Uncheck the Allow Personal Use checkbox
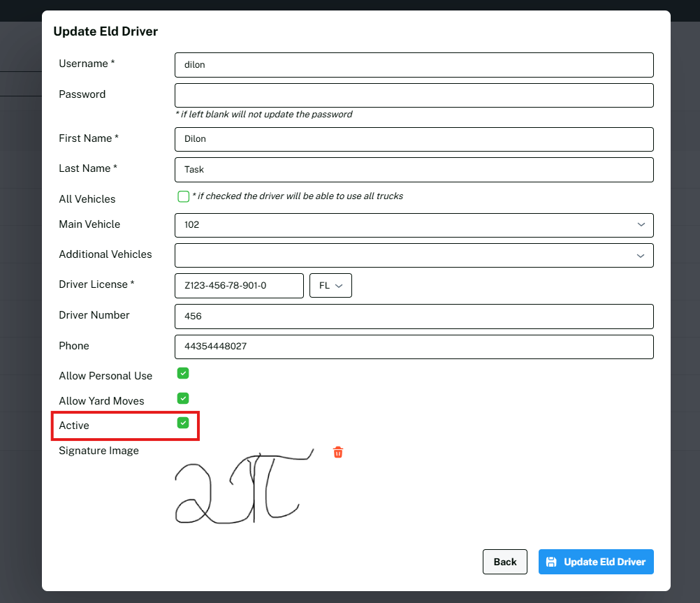This screenshot has height=603, width=700. tap(183, 373)
